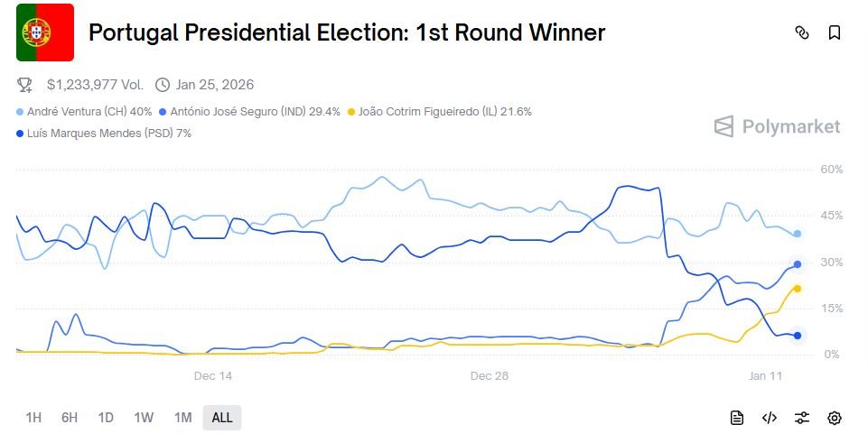Viewport: 868px width, 443px height.
Task: Select the ALL time range
Action: tap(222, 418)
